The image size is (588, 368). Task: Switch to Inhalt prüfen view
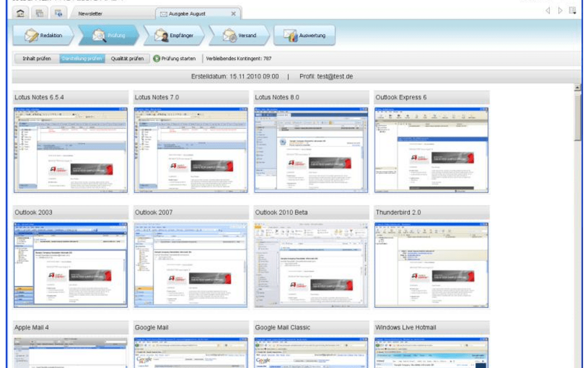[37, 58]
